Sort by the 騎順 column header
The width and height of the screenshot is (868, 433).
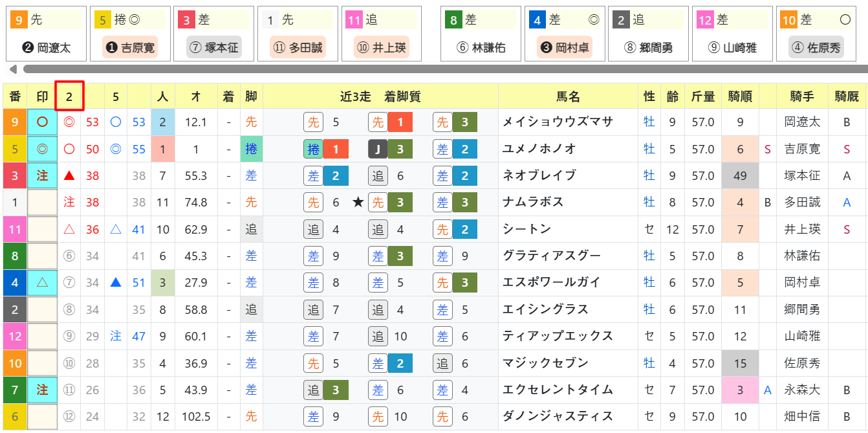tap(740, 96)
